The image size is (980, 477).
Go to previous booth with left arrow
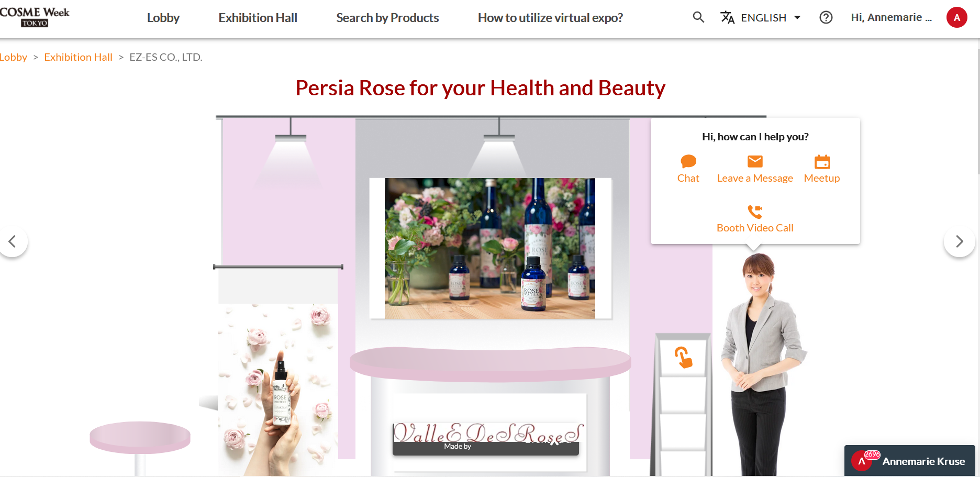pyautogui.click(x=13, y=241)
